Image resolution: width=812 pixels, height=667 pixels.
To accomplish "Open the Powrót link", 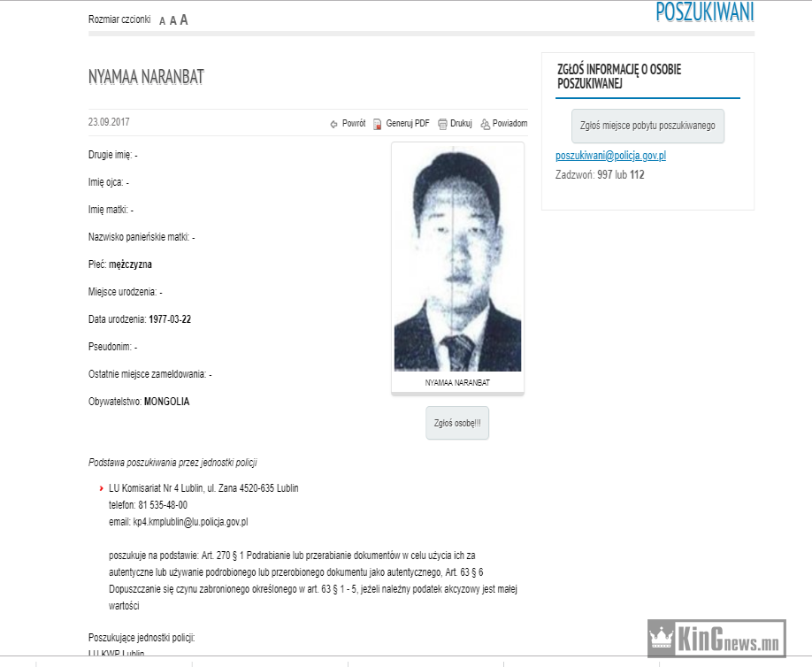I will click(354, 123).
